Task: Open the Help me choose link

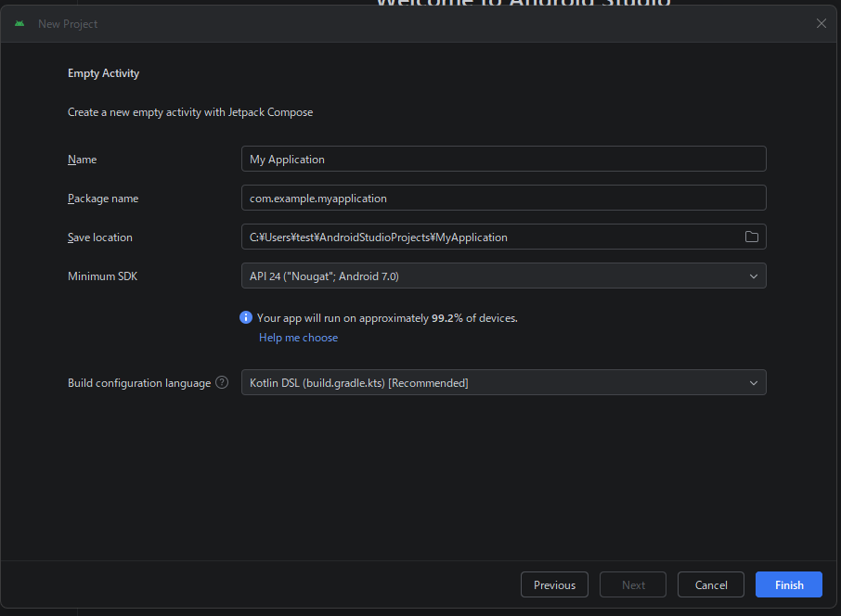Action: coord(298,338)
